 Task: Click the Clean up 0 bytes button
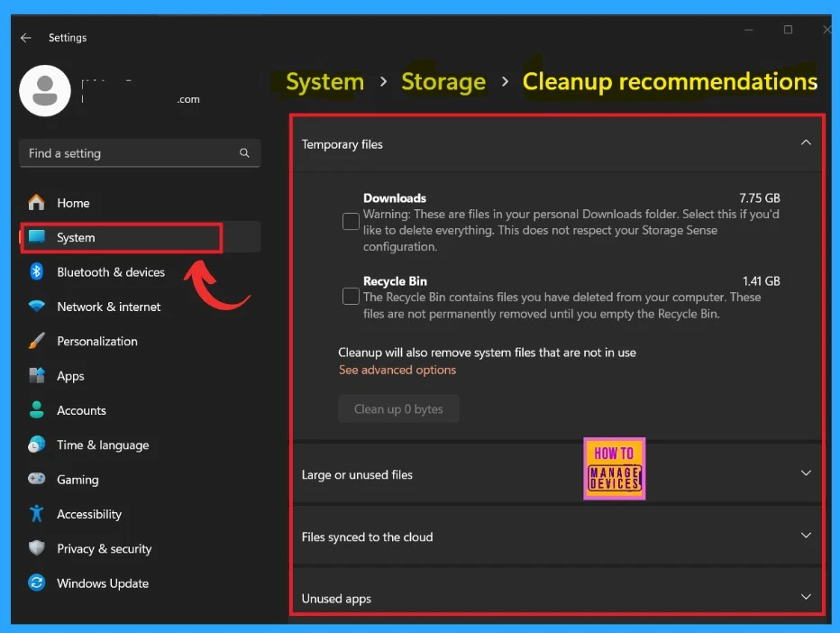click(x=398, y=409)
